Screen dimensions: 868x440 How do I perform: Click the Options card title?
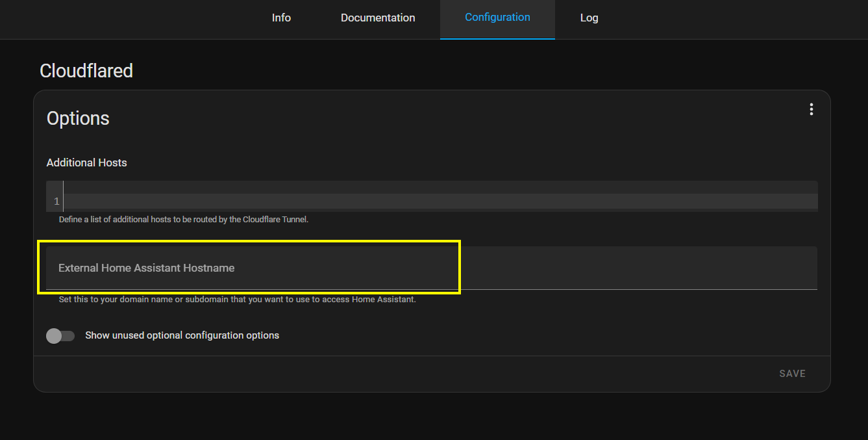[78, 118]
